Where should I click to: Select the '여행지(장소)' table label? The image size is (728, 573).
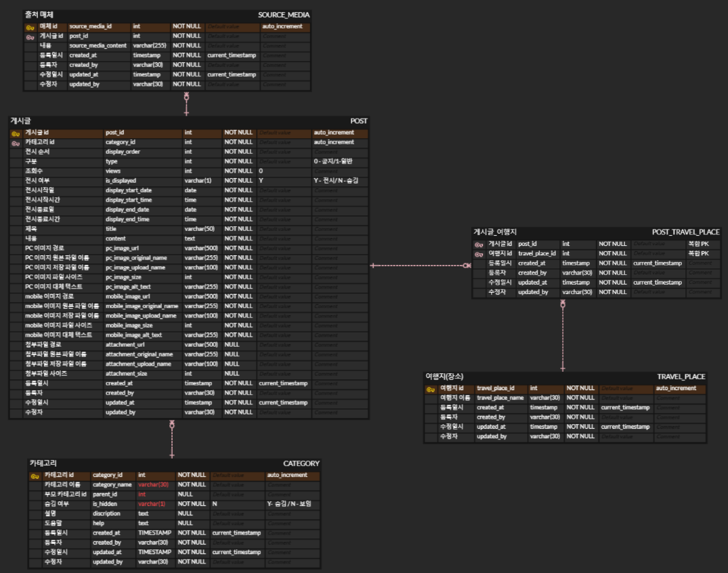click(x=444, y=377)
